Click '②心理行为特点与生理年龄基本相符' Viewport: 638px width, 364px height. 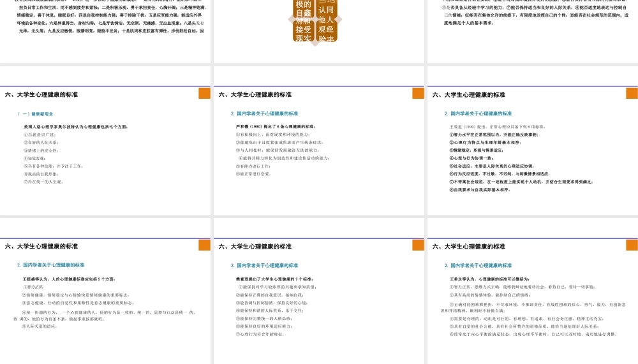485,142
